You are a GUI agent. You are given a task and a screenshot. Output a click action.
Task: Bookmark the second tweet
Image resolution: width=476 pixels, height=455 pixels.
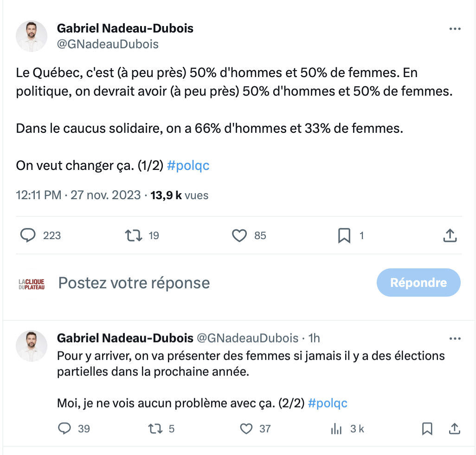[427, 429]
